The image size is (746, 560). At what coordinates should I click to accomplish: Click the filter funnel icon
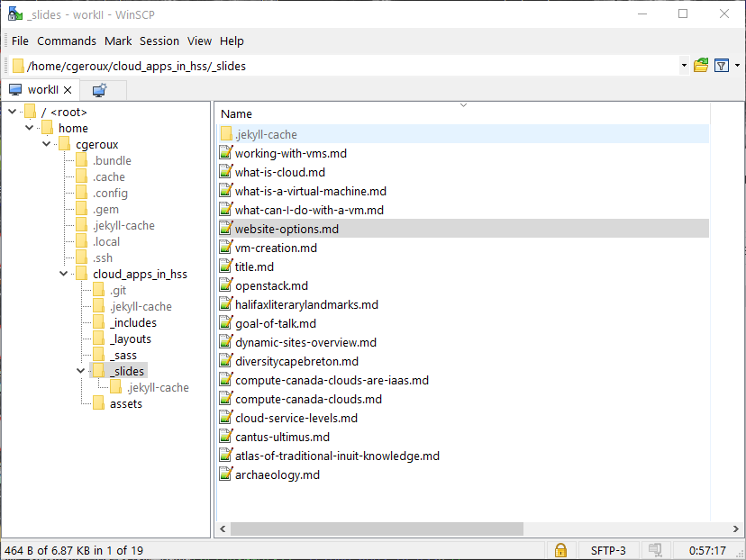point(722,65)
